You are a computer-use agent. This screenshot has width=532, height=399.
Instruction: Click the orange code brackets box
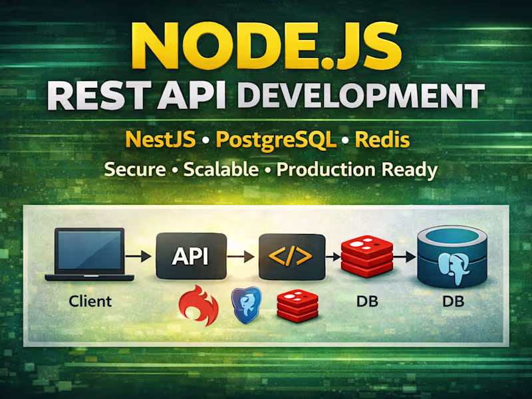tap(292, 257)
